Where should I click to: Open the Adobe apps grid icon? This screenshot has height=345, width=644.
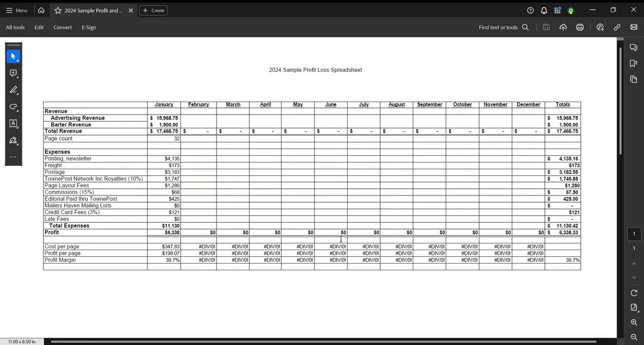pyautogui.click(x=557, y=10)
